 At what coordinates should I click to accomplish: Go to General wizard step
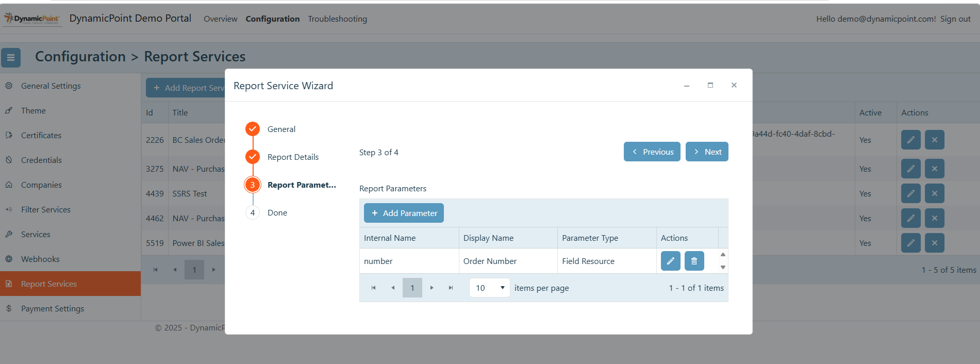pyautogui.click(x=271, y=129)
